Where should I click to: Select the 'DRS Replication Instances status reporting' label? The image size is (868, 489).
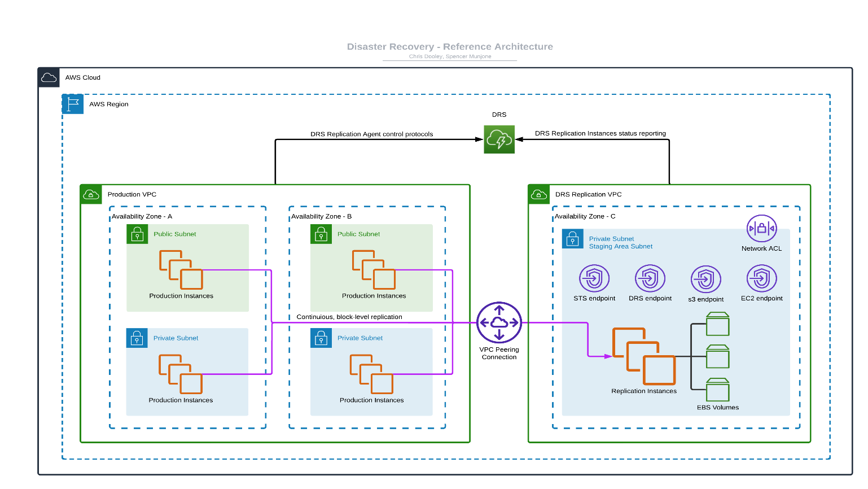click(x=600, y=134)
